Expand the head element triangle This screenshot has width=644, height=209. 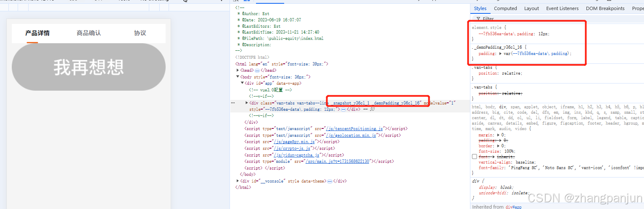click(238, 71)
